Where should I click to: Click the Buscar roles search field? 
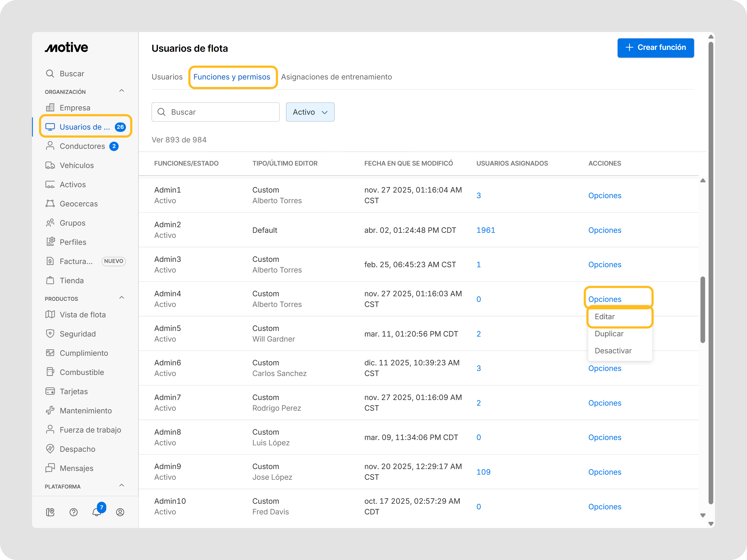point(220,112)
